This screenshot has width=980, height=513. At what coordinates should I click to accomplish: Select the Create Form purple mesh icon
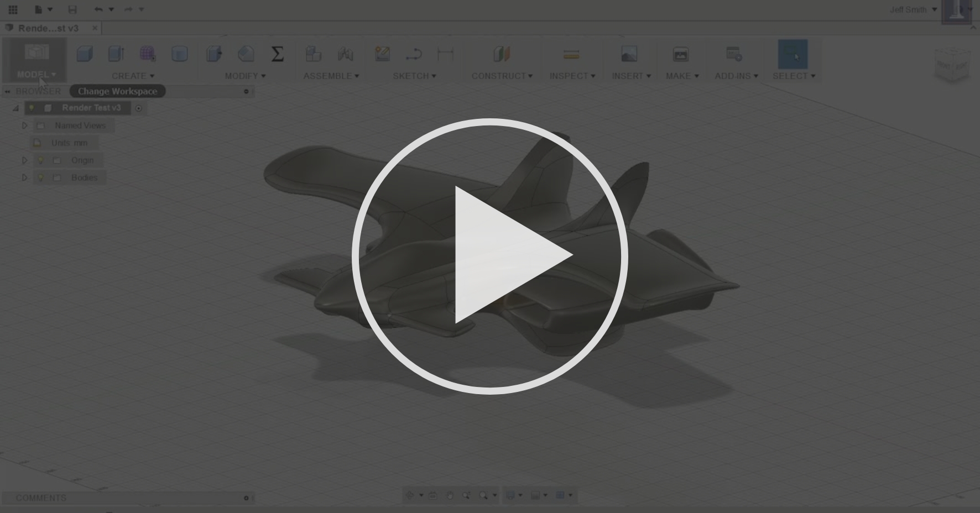point(148,54)
